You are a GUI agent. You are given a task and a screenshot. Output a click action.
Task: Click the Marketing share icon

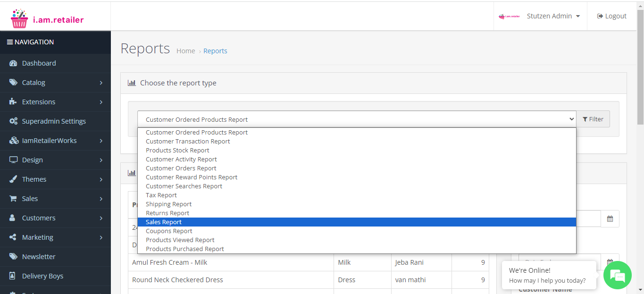coord(13,237)
